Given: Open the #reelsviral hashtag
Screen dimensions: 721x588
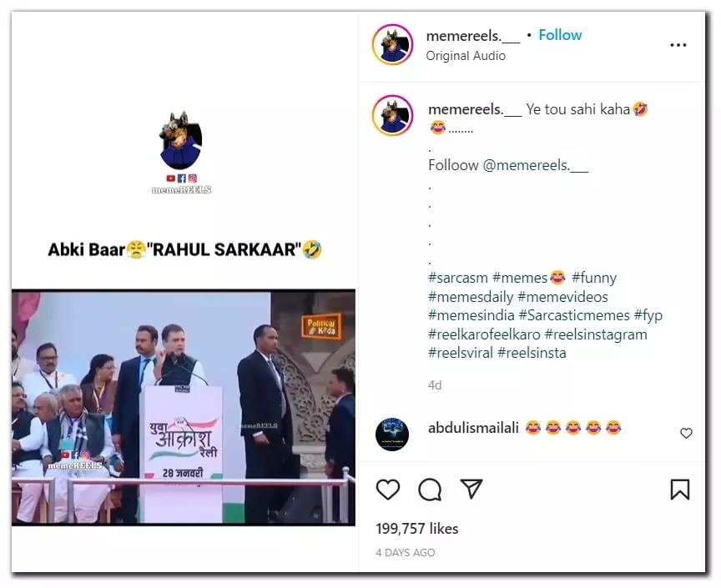Looking at the screenshot, I should [461, 353].
